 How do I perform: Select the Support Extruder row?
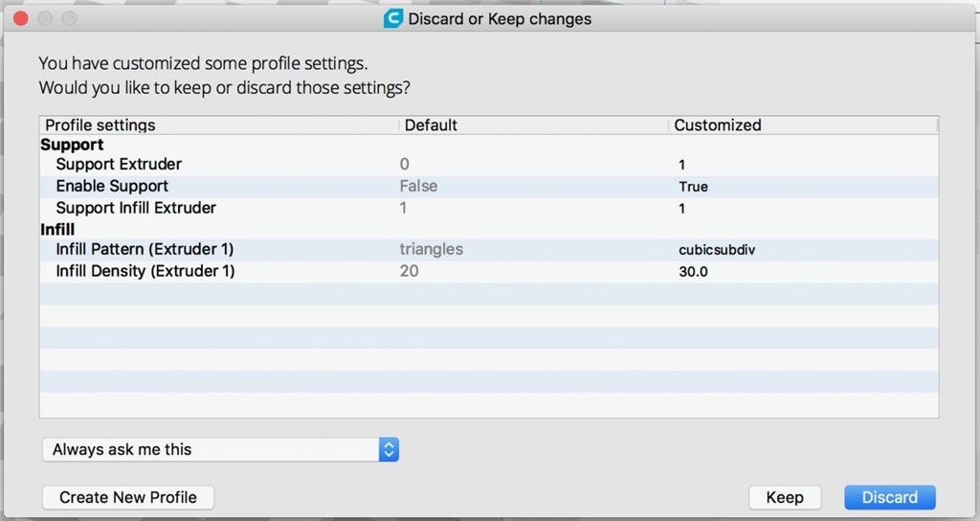tap(489, 165)
